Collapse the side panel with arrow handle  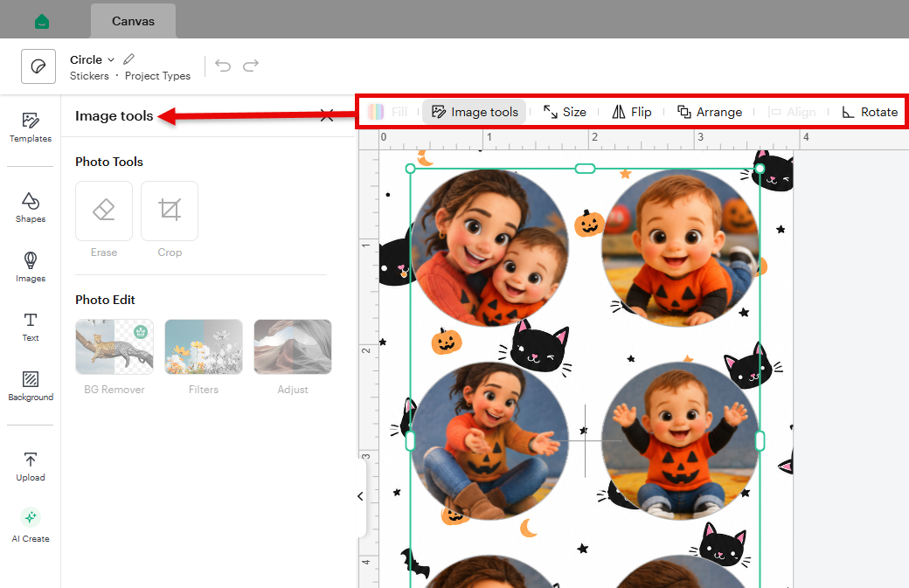361,496
